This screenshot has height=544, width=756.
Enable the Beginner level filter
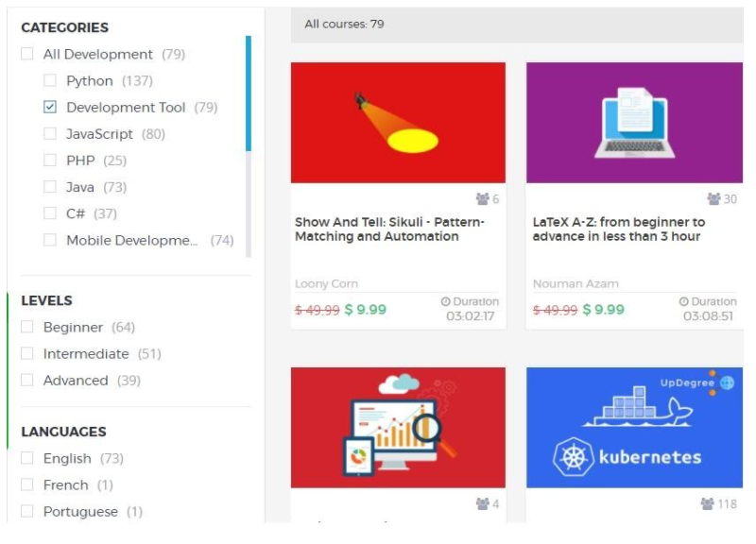27,328
